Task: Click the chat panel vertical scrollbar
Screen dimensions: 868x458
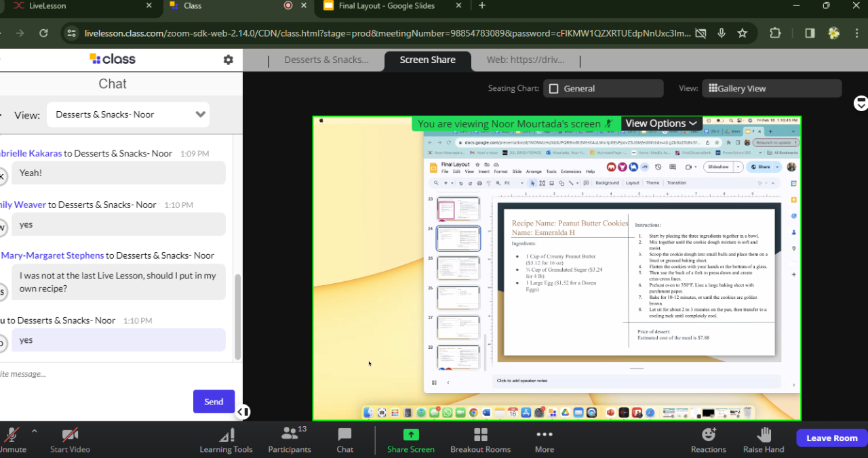Action: tap(237, 316)
